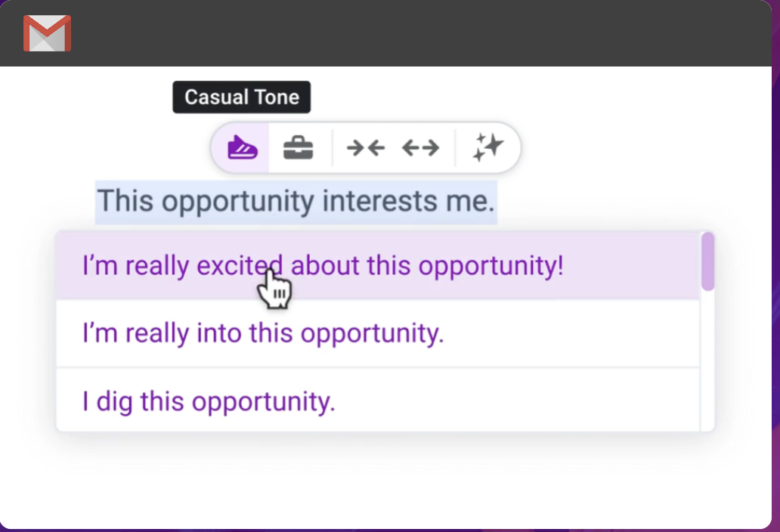Screen dimensions: 780x532
Task: Click the word "me." in selected sentence
Action: tap(475, 202)
